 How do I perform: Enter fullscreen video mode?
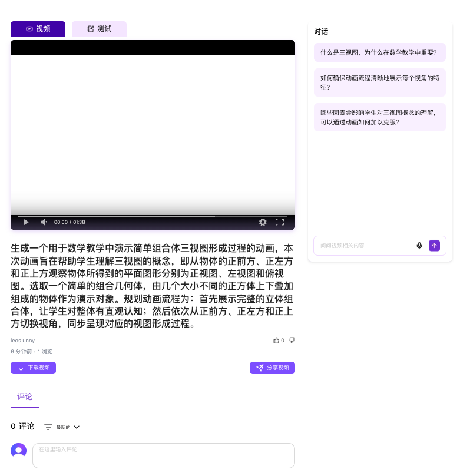(280, 222)
